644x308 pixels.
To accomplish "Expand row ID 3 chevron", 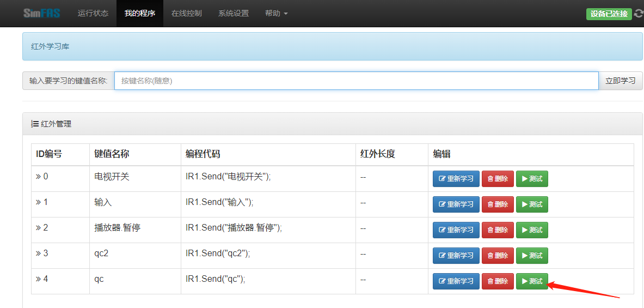I will (x=39, y=253).
